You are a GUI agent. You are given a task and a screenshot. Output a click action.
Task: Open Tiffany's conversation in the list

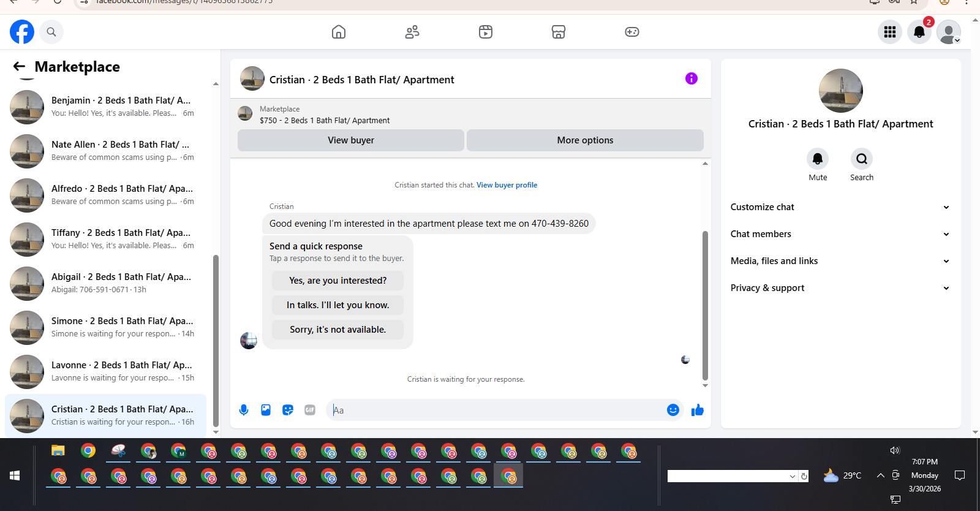(105, 239)
